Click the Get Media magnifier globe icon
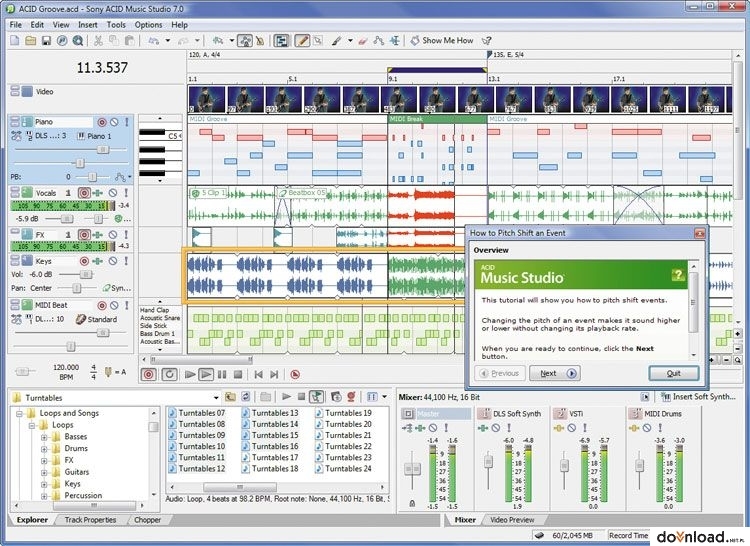The width and height of the screenshot is (750, 546). 77,41
